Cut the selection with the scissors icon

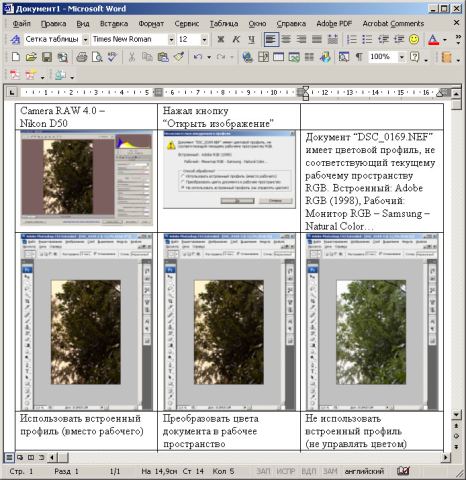pos(132,57)
